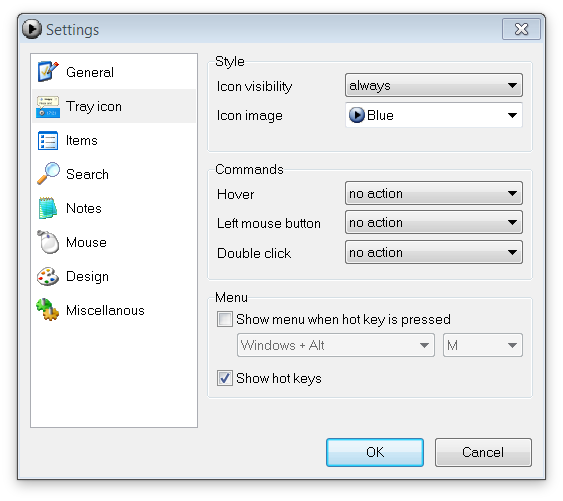Image resolution: width=563 pixels, height=501 pixels.
Task: Click the Icon visibility label
Action: 254,87
